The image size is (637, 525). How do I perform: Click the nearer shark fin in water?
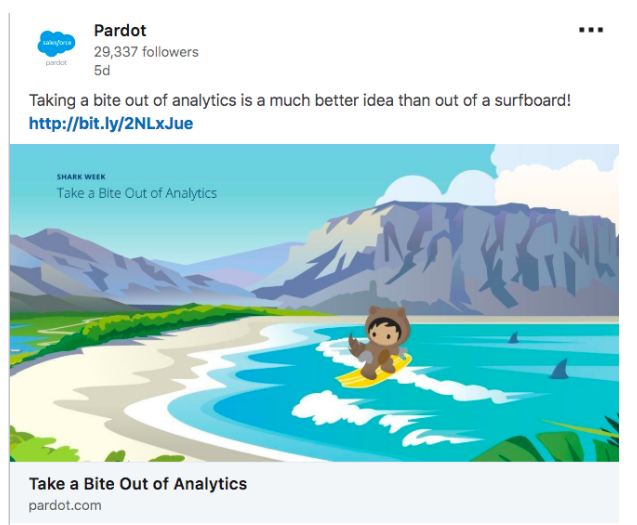coord(559,369)
